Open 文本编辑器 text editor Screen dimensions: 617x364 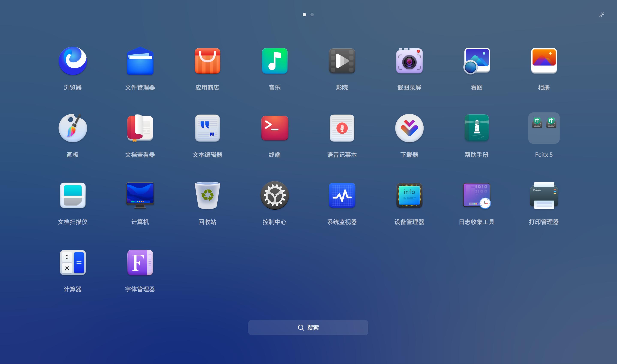pyautogui.click(x=207, y=128)
